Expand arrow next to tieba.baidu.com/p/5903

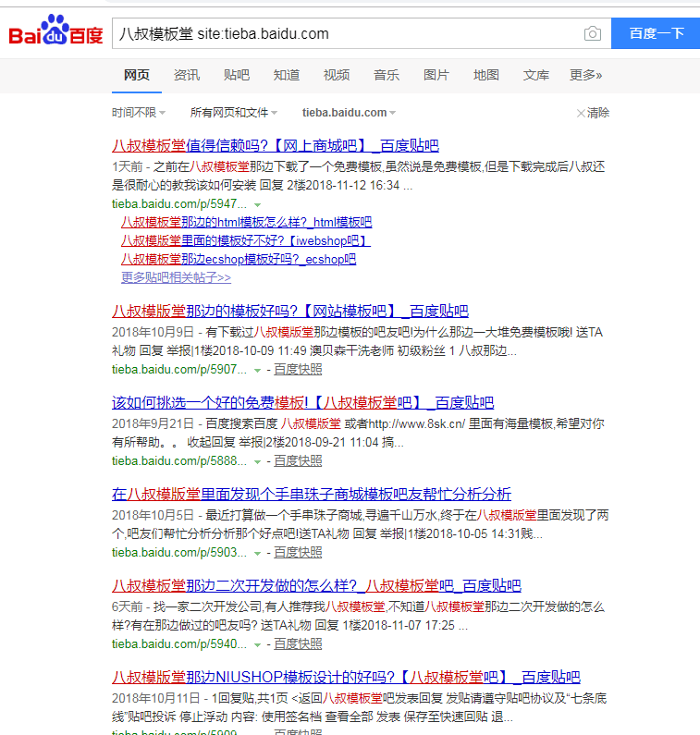point(257,553)
